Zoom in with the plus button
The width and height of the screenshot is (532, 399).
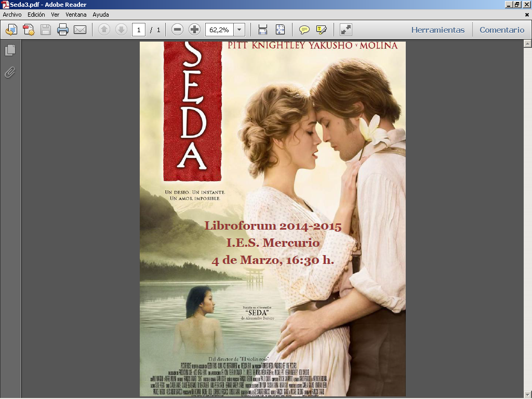[x=194, y=30]
